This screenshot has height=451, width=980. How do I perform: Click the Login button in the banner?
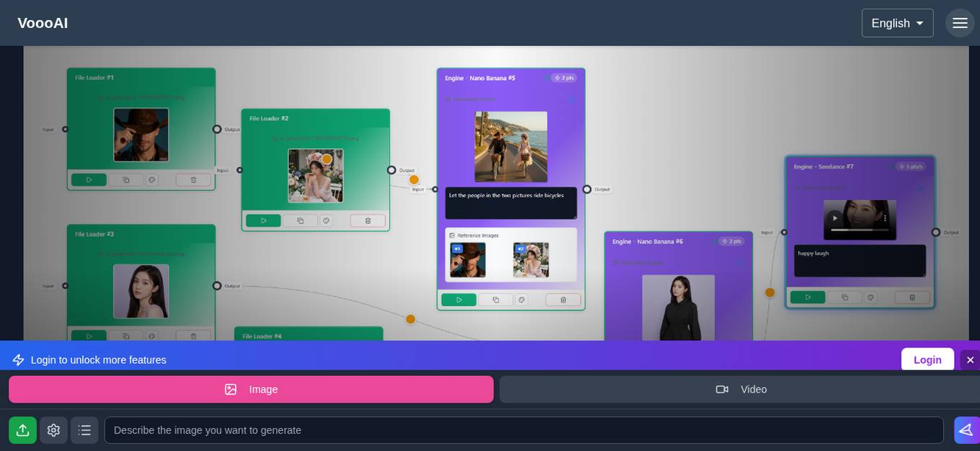pos(927,360)
